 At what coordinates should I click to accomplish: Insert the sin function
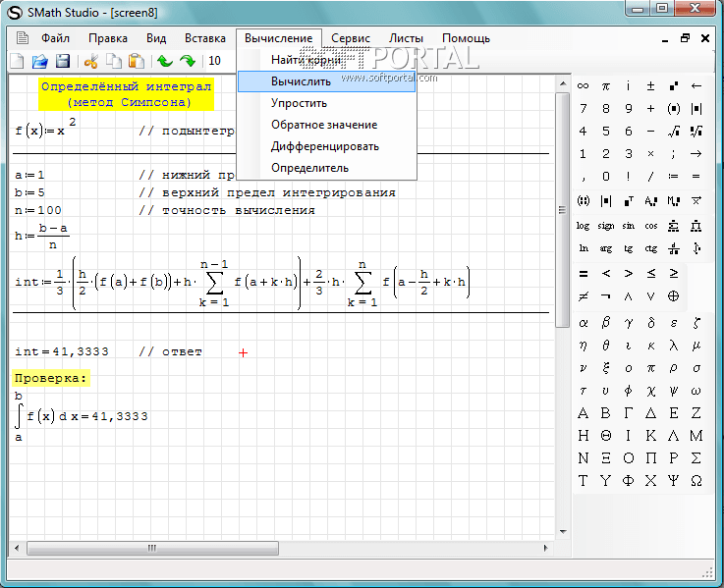coord(628,226)
